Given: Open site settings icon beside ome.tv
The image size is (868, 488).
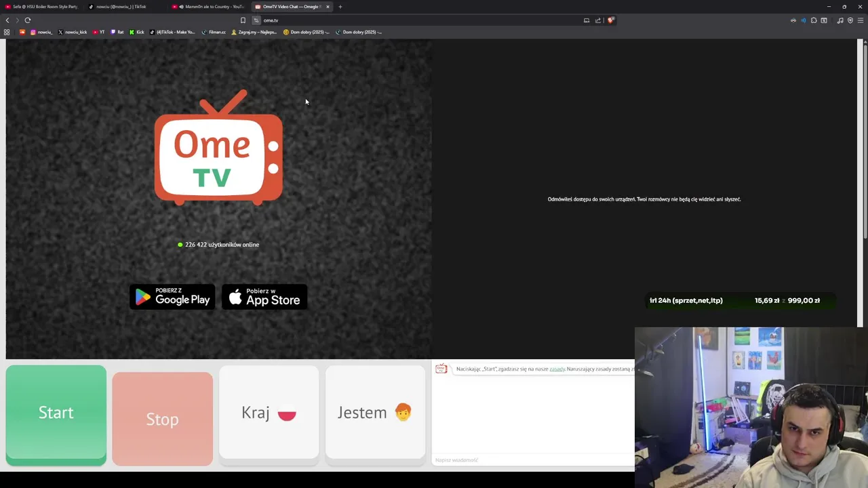Looking at the screenshot, I should (256, 20).
